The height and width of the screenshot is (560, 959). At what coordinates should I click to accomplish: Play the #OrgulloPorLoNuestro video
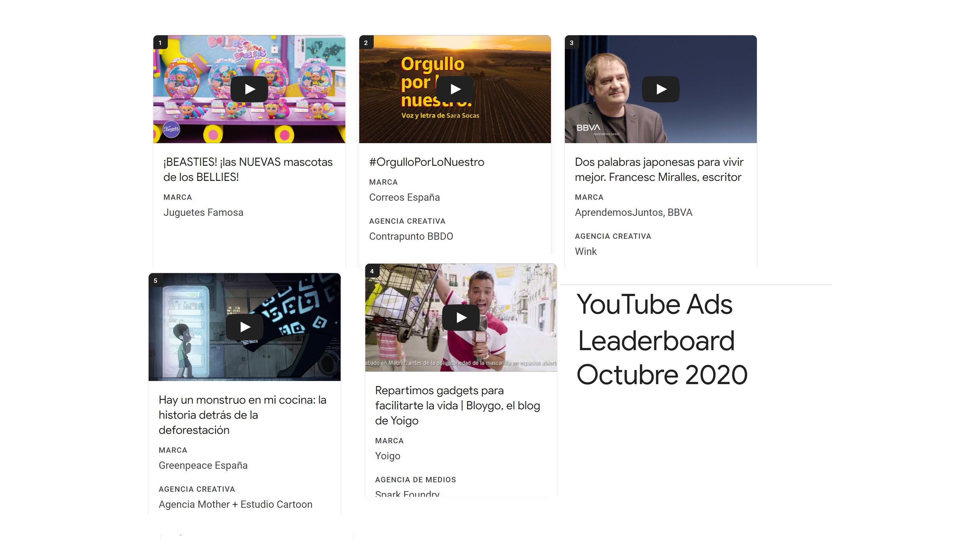(455, 89)
